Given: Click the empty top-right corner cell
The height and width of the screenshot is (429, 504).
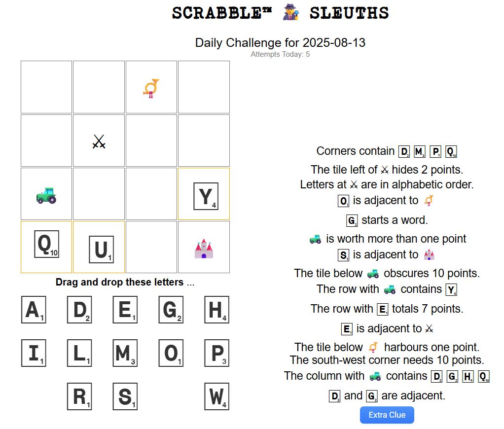Looking at the screenshot, I should tap(204, 87).
